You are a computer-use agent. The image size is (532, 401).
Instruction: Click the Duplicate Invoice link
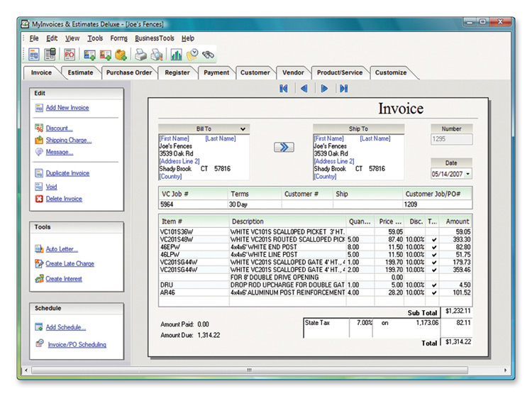coord(67,173)
